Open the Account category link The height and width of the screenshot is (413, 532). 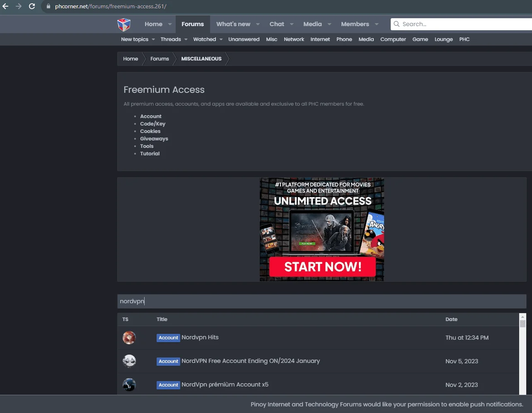coord(151,116)
